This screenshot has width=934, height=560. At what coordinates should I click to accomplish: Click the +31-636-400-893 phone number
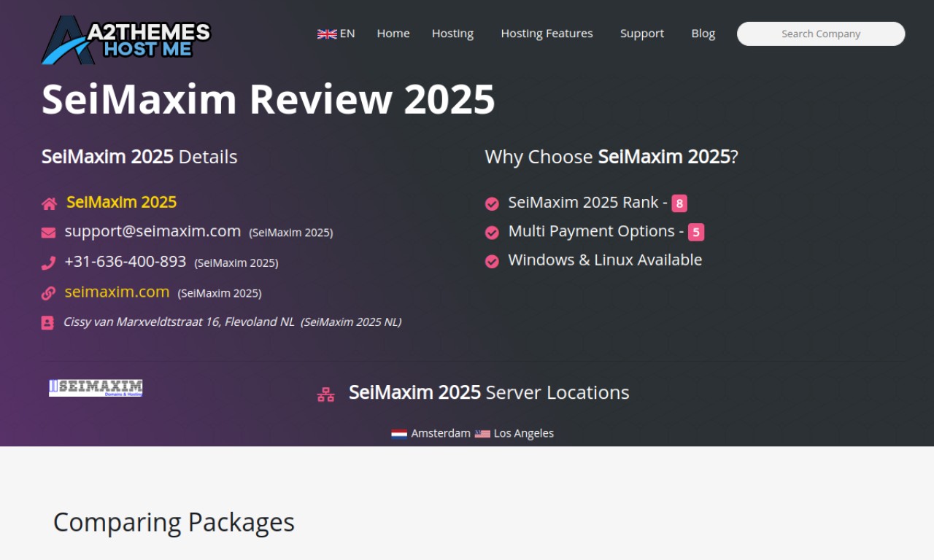tap(126, 261)
